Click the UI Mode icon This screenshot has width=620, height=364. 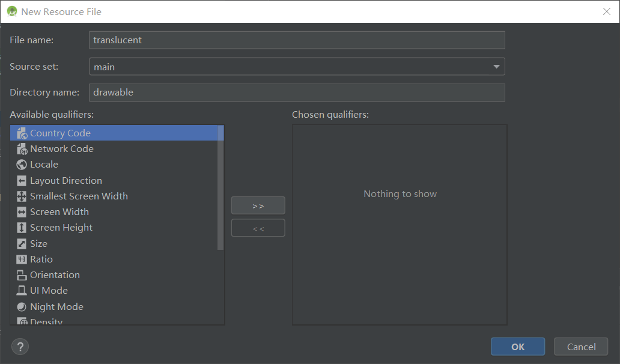[22, 291]
